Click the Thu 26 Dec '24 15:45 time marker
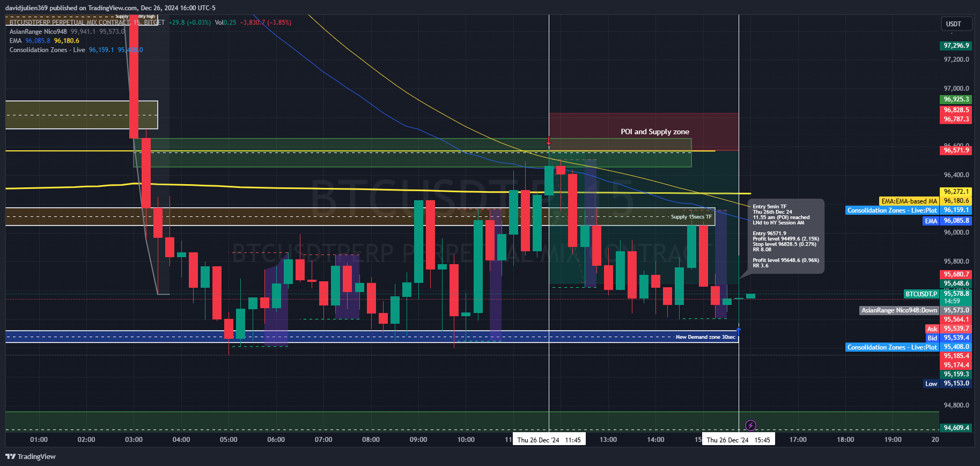 (x=739, y=440)
